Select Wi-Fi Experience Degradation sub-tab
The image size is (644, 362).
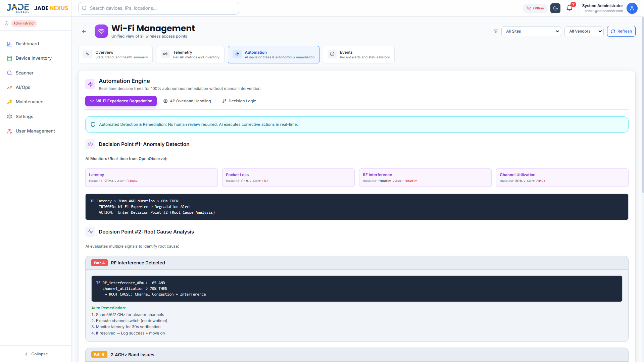[x=121, y=101]
